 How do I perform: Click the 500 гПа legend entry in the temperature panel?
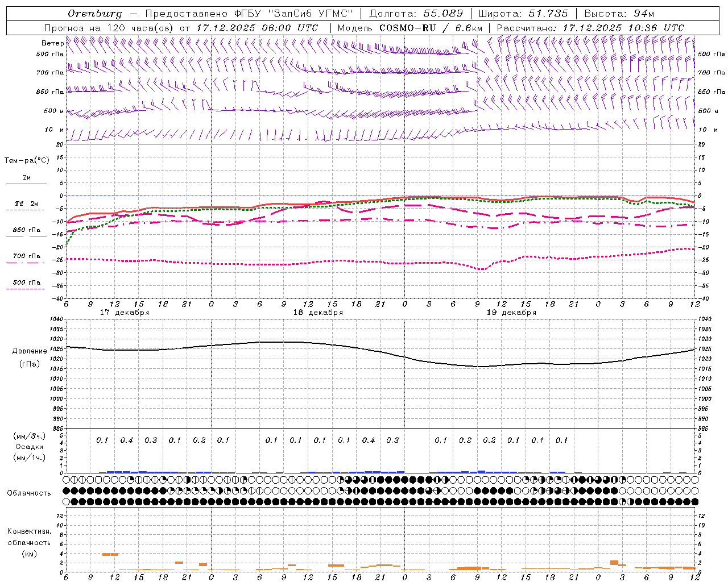(27, 282)
